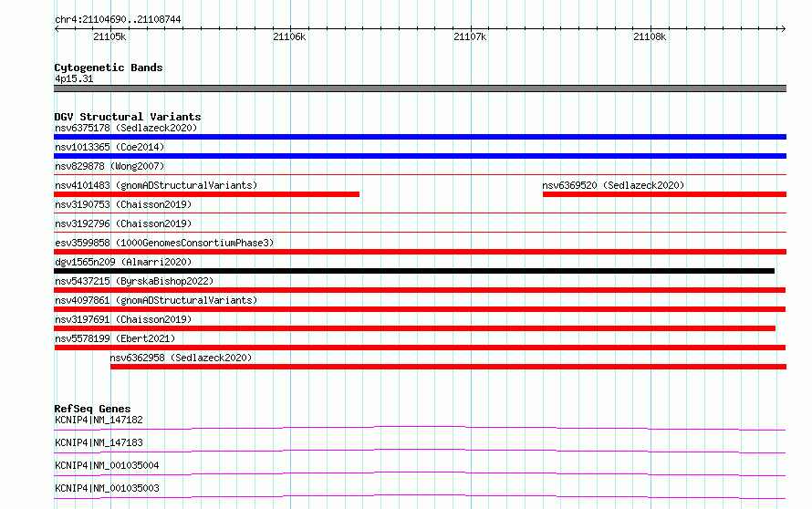Select the red nsv4097861 variant bar

[420, 309]
